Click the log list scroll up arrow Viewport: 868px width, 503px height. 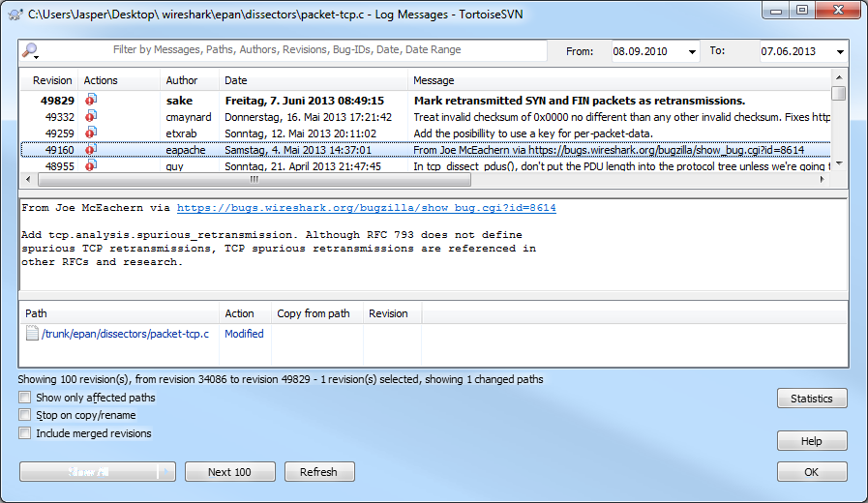click(x=839, y=77)
